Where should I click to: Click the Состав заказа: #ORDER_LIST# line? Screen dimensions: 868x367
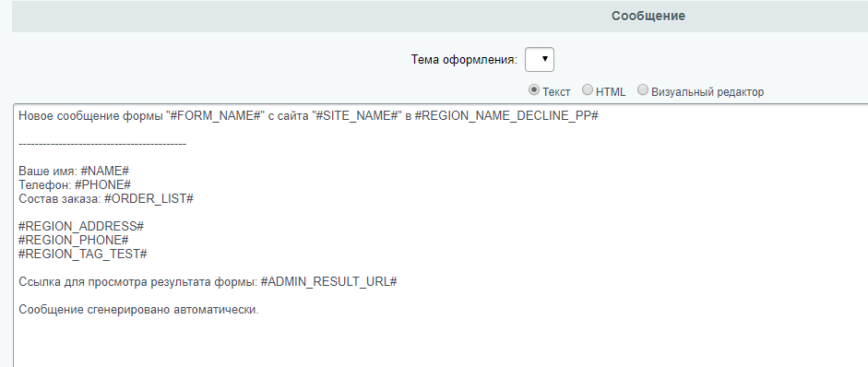point(106,199)
